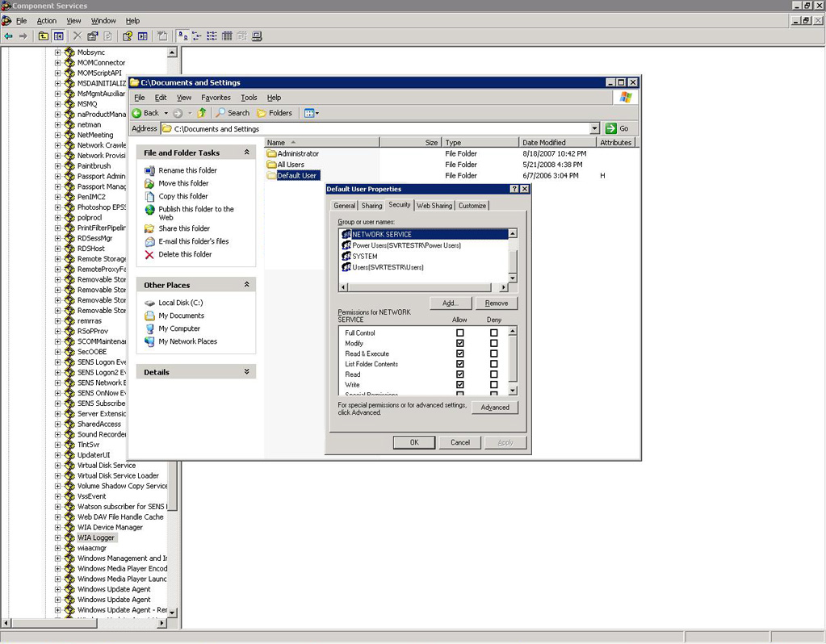Click the All Users folder icon
Viewport: 826px width, 644px height.
point(271,165)
